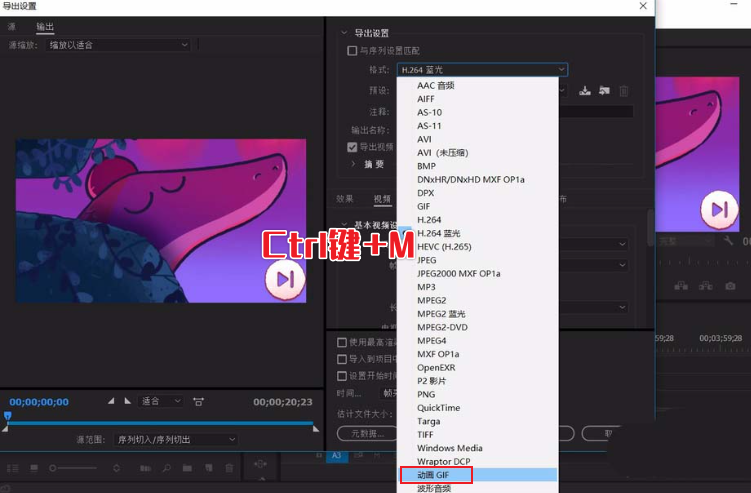The width and height of the screenshot is (751, 493).
Task: Click the wrench settings icon in program monitor
Action: click(728, 242)
